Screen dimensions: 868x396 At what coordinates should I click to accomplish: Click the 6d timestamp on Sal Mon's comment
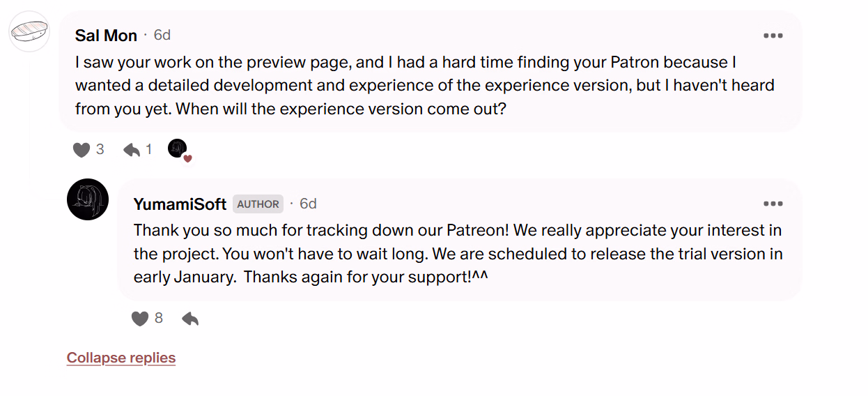[162, 35]
